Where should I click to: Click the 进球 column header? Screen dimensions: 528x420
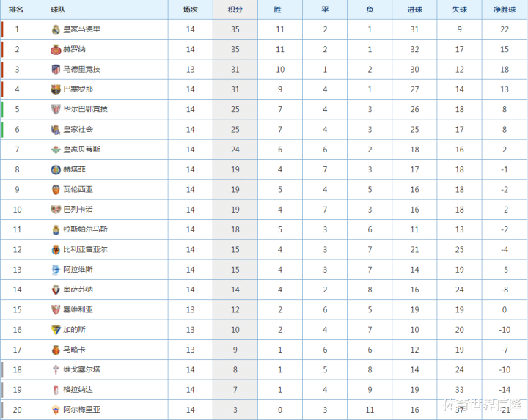pyautogui.click(x=414, y=10)
